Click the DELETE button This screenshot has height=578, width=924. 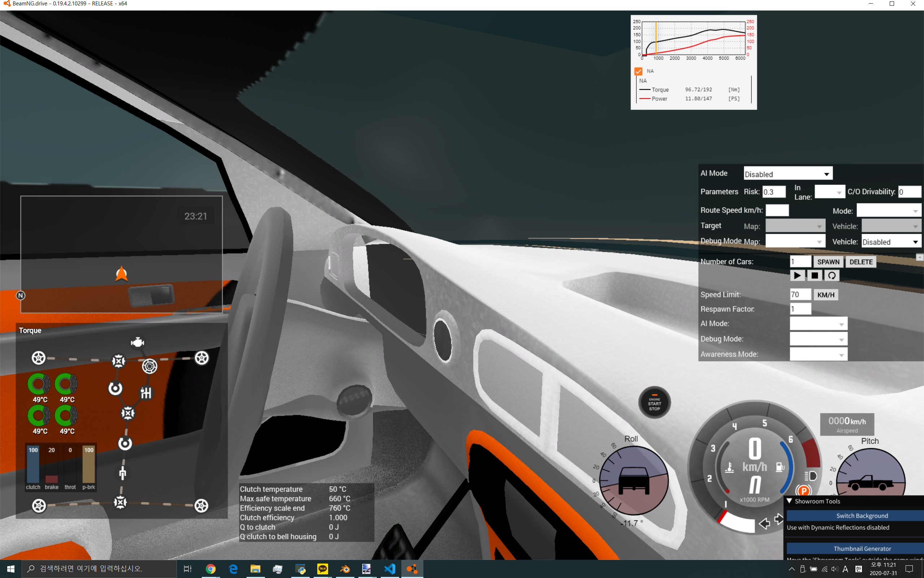point(861,262)
